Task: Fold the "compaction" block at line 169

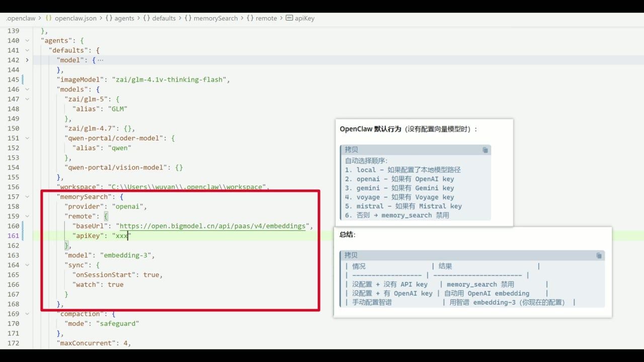Action: tap(27, 314)
